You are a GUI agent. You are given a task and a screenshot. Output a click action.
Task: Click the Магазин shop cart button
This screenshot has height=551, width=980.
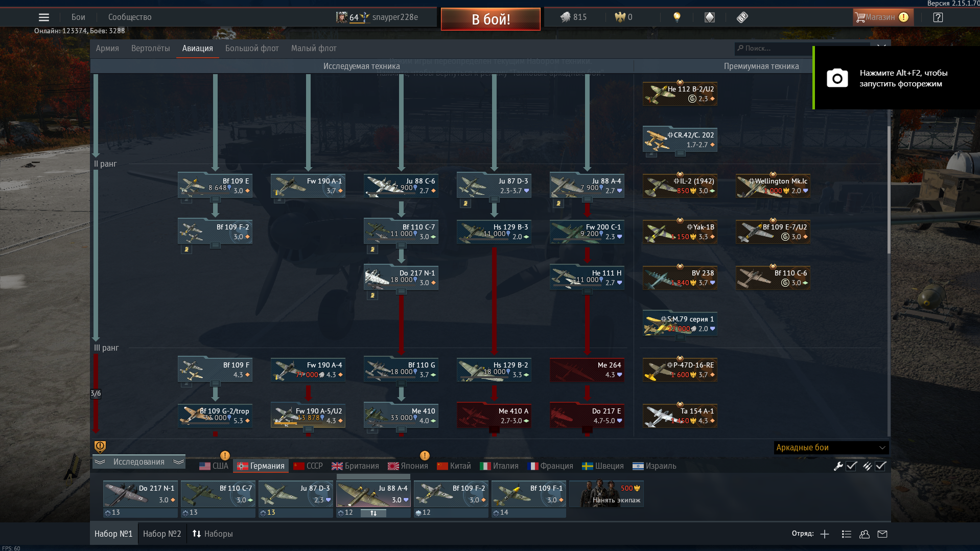882,17
